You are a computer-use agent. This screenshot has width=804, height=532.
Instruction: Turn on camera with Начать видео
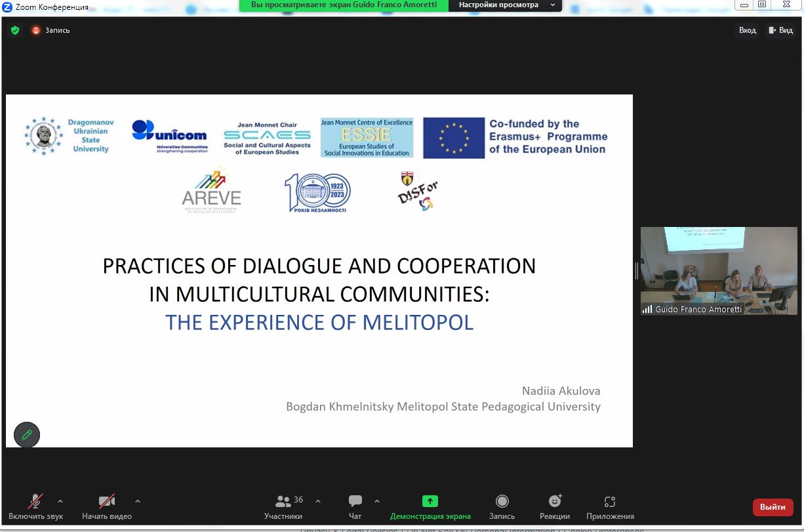click(x=107, y=507)
